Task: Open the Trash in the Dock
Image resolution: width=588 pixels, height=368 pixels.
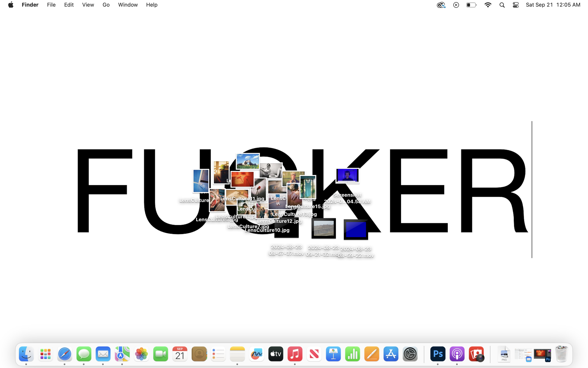Action: point(561,354)
